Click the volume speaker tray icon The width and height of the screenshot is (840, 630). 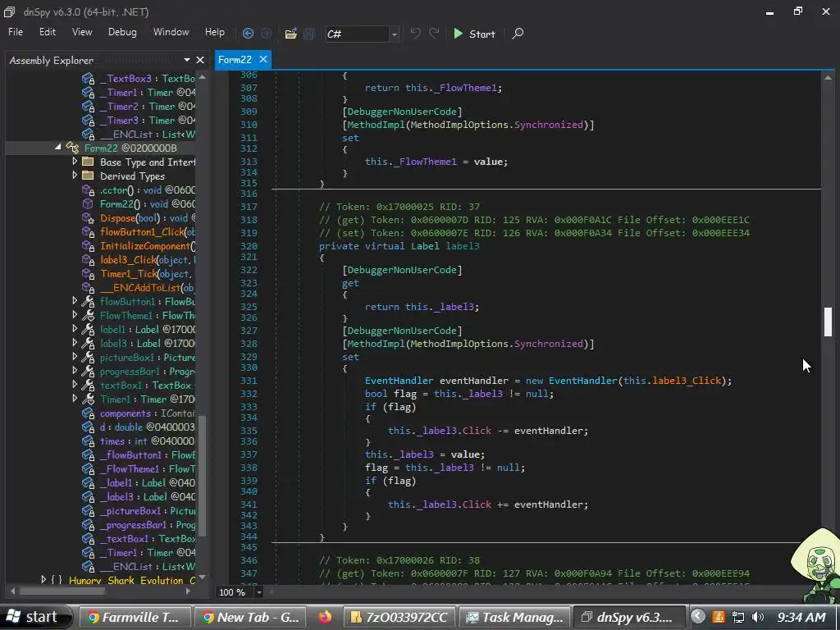[x=757, y=617]
